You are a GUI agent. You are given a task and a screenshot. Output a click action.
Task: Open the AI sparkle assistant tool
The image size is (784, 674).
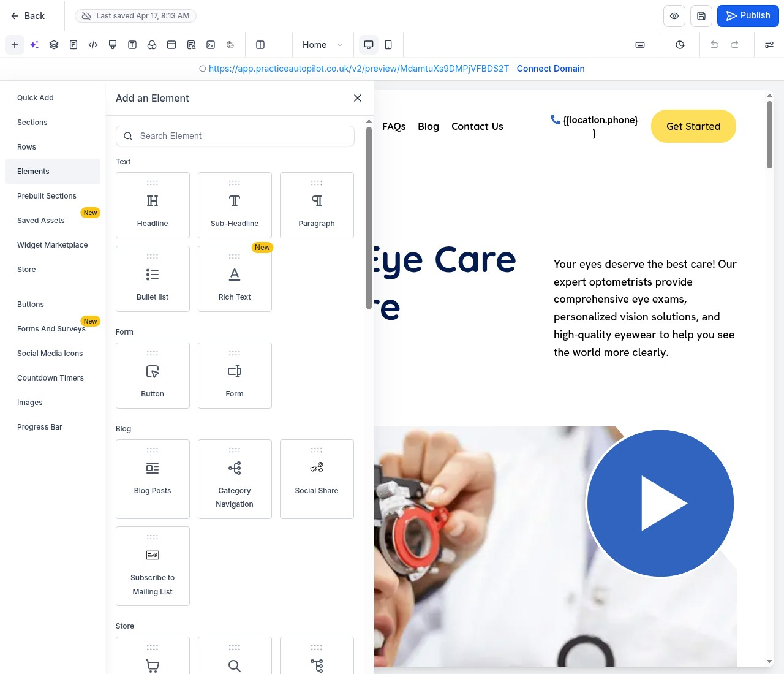[x=34, y=45]
